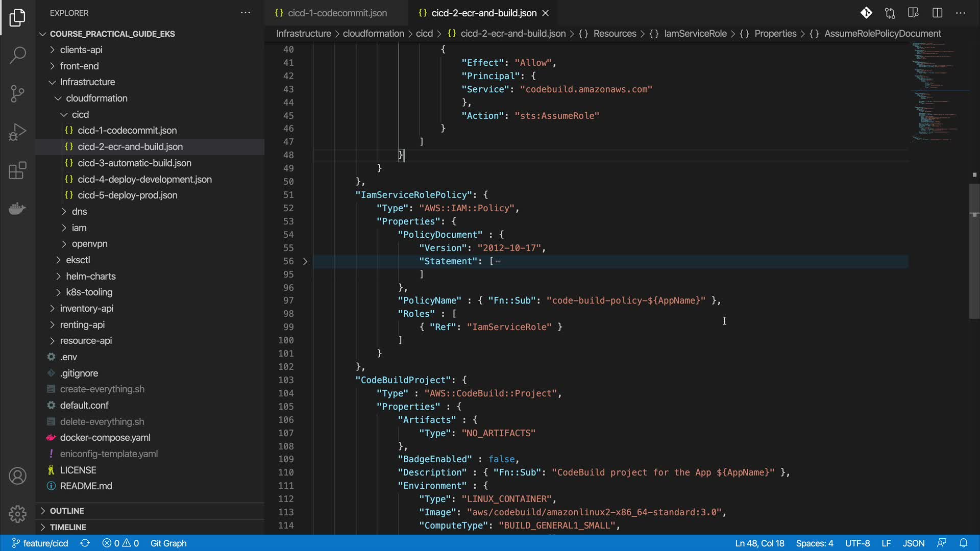Image resolution: width=980 pixels, height=551 pixels.
Task: Expand the OUTLINE section
Action: click(x=66, y=511)
